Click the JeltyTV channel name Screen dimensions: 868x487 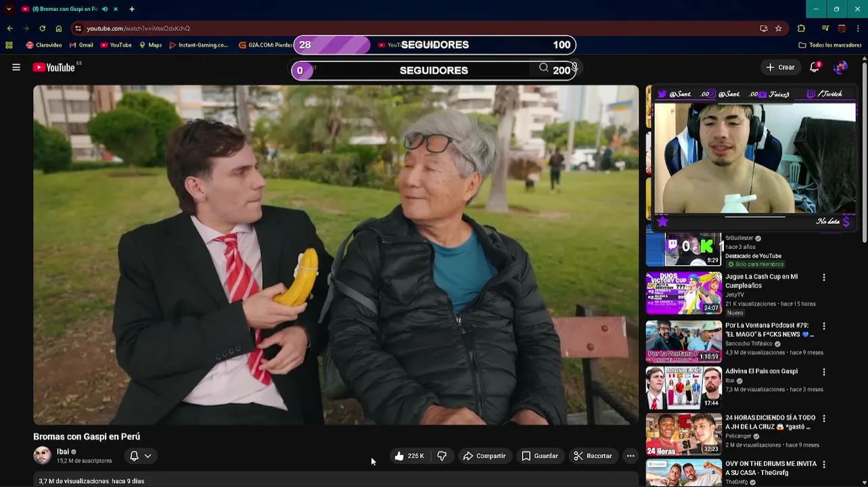735,295
